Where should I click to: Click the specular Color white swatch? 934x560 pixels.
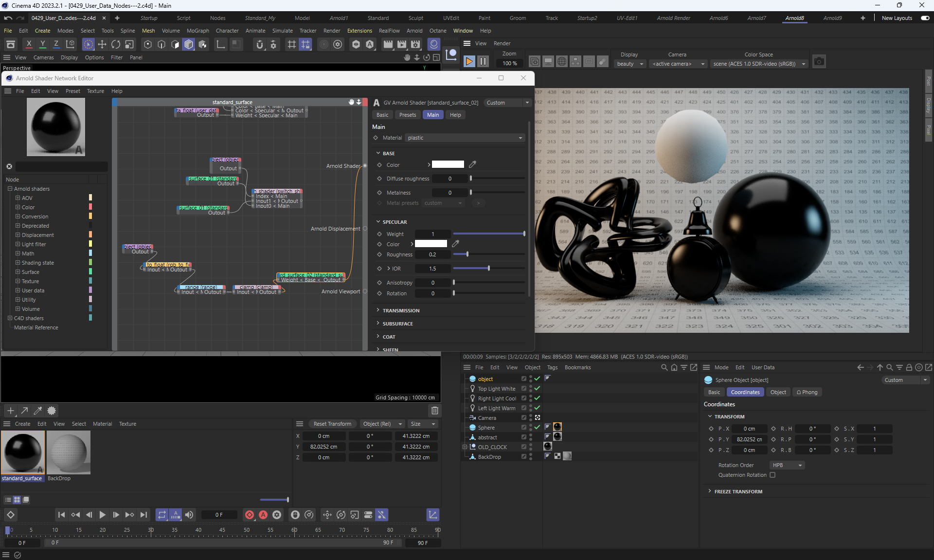431,244
